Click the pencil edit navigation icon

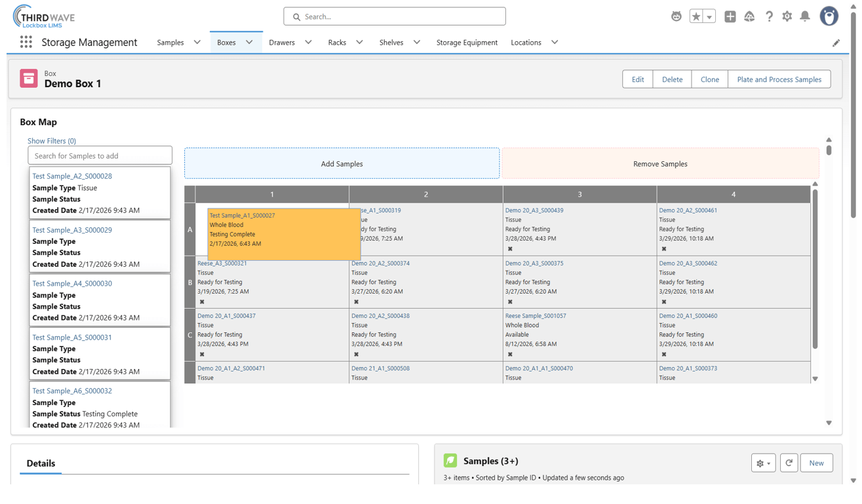point(836,43)
